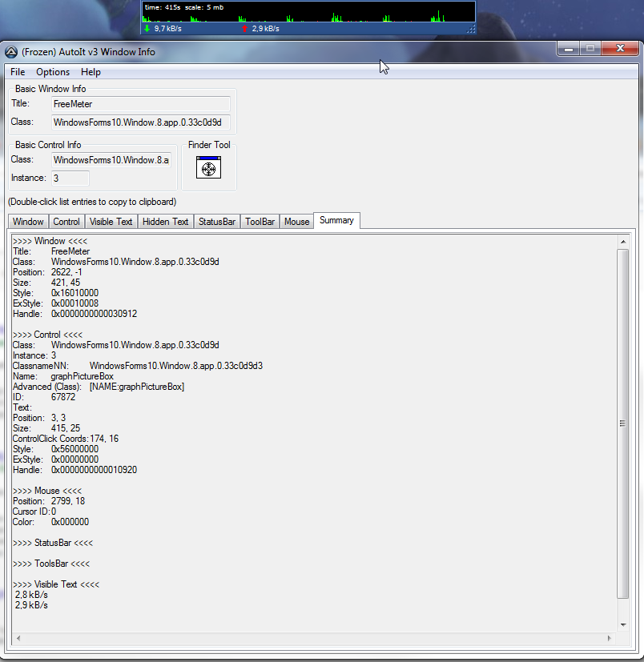Show the Hidden Text tab
Viewport: 644px width, 662px height.
point(166,222)
